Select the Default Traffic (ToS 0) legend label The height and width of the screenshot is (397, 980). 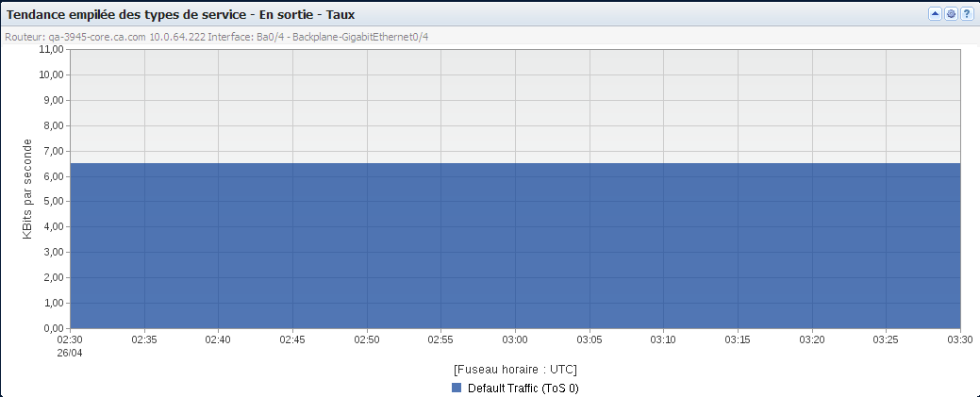pyautogui.click(x=523, y=389)
